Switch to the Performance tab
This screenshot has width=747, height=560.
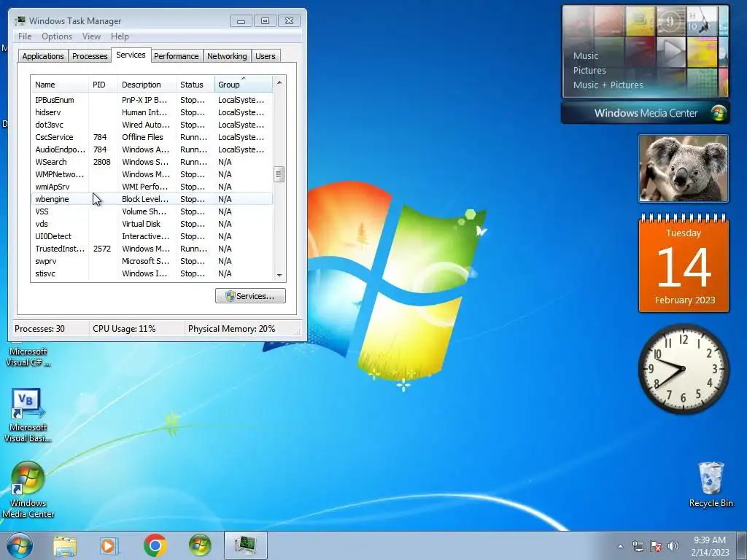click(x=177, y=56)
